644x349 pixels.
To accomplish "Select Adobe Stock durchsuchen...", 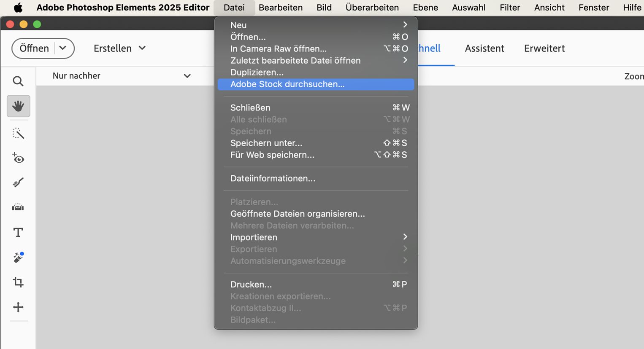I will [316, 84].
